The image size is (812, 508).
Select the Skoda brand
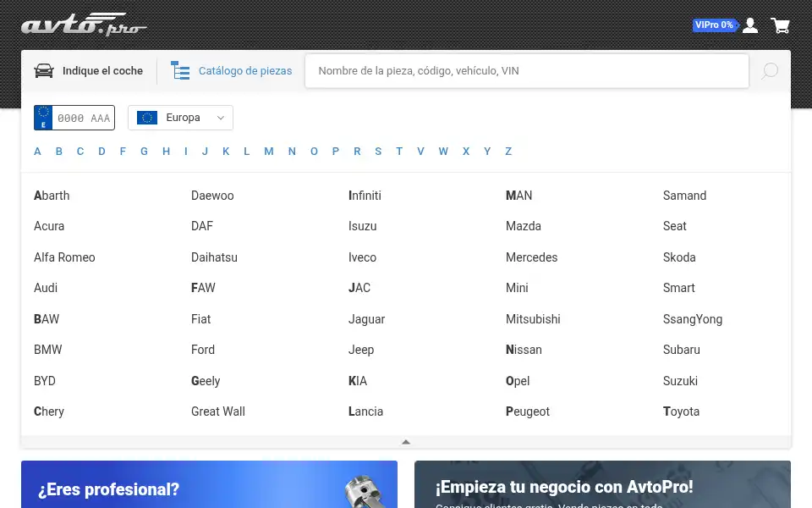(x=679, y=257)
